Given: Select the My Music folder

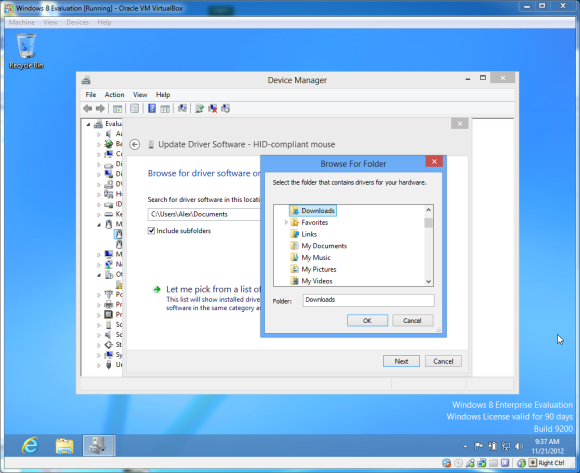Looking at the screenshot, I should pos(311,257).
